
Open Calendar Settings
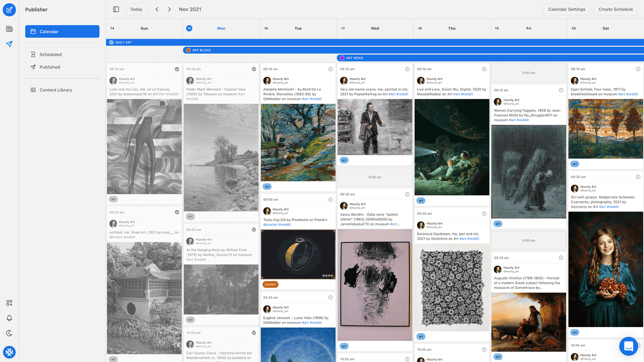coord(566,9)
